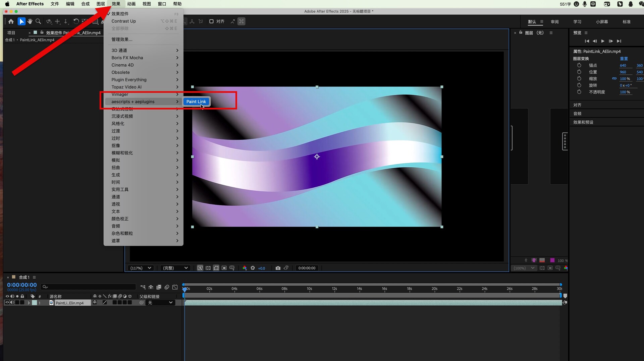Choose Paint Link from the submenu
Screen dimensions: 644x361
click(x=196, y=102)
